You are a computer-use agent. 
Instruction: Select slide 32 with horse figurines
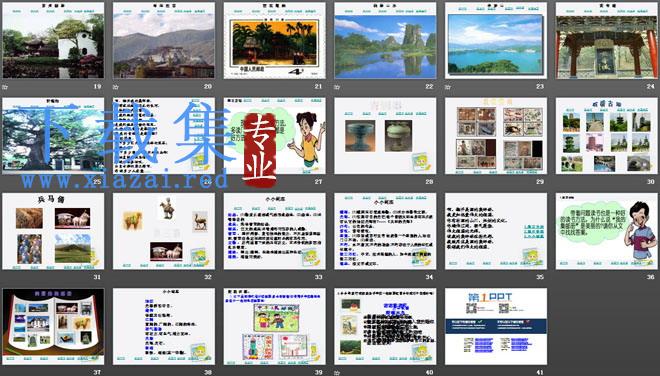[x=164, y=231]
